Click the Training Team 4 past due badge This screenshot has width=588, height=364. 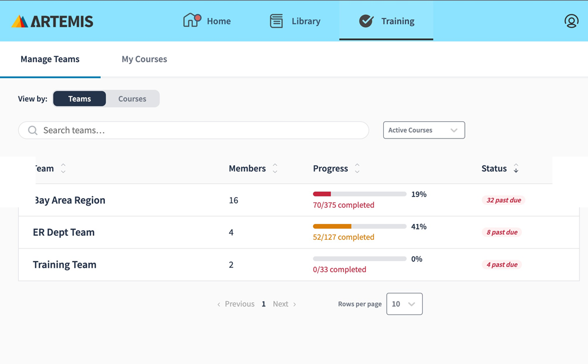tap(502, 265)
